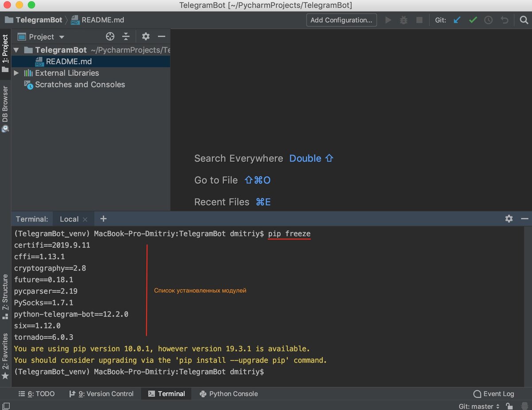532x410 pixels.
Task: Click the last terminal prompt line
Action: (139, 372)
